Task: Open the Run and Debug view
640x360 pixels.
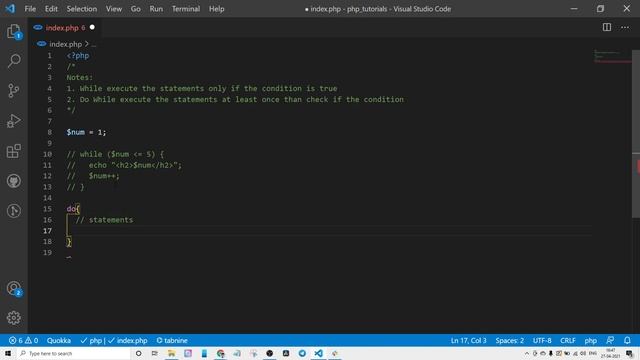Action: tap(14, 121)
